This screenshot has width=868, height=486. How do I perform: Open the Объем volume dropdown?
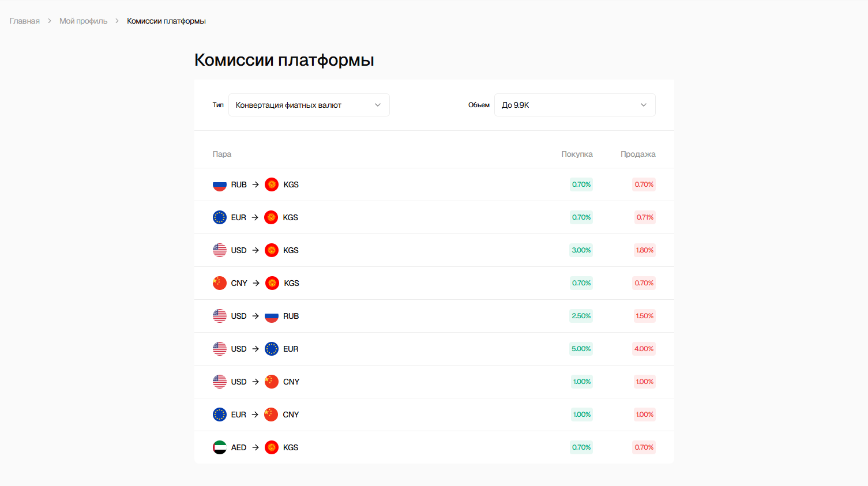574,105
